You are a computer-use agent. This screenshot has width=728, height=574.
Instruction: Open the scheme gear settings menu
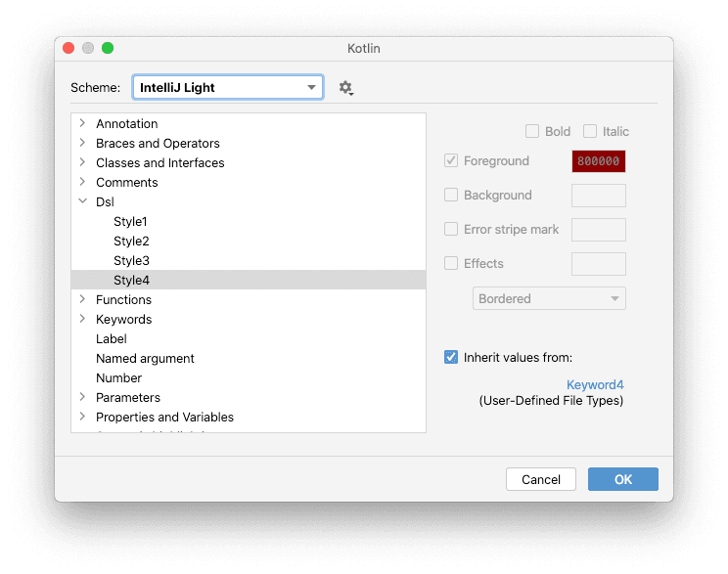click(x=345, y=88)
